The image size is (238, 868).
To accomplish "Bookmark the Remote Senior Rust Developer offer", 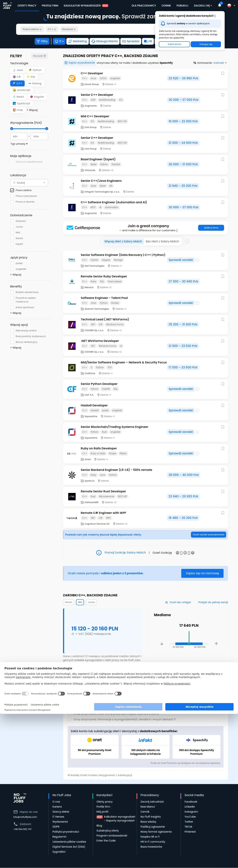I will click(x=222, y=491).
